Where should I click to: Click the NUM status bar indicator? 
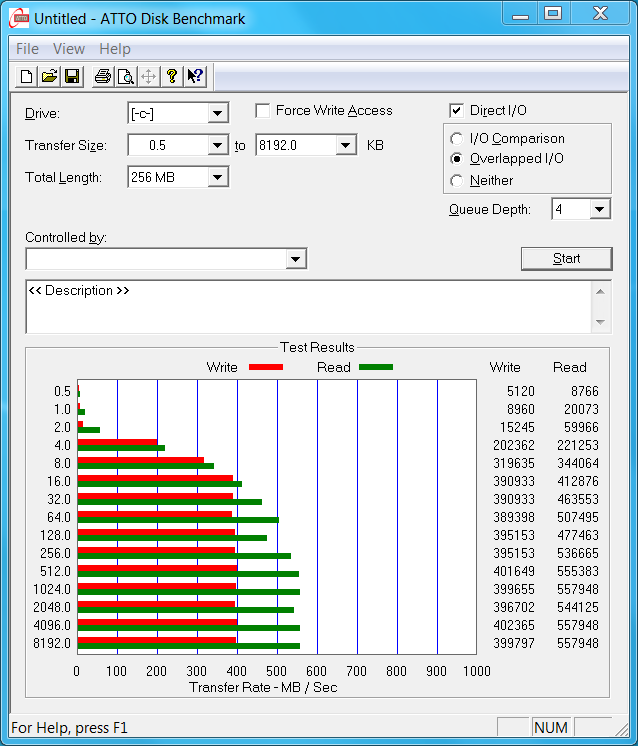pyautogui.click(x=550, y=727)
